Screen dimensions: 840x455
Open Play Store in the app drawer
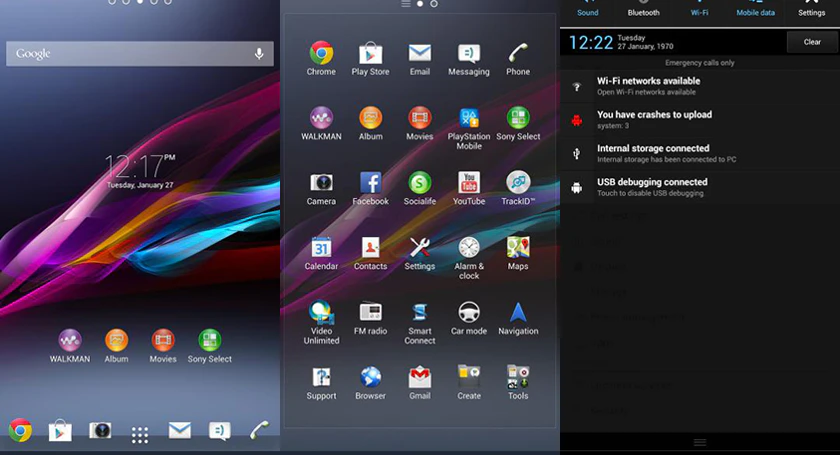point(370,58)
